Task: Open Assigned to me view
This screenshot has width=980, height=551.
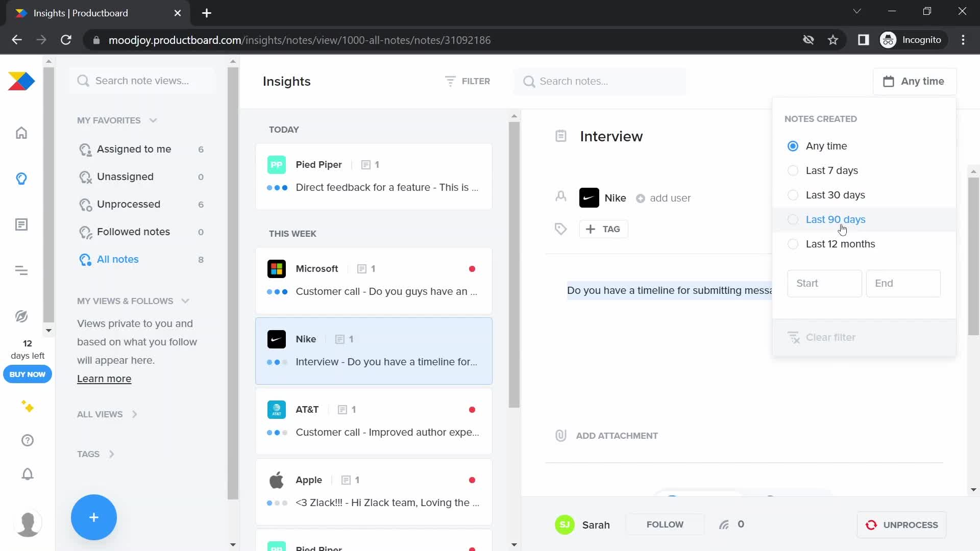Action: (x=141, y=149)
